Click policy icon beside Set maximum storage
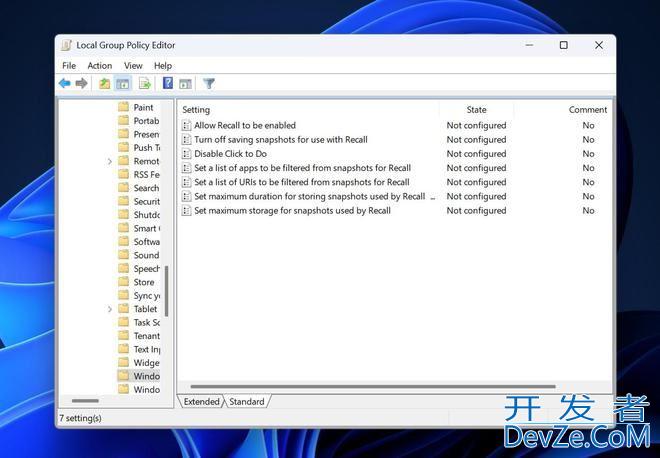 tap(186, 210)
